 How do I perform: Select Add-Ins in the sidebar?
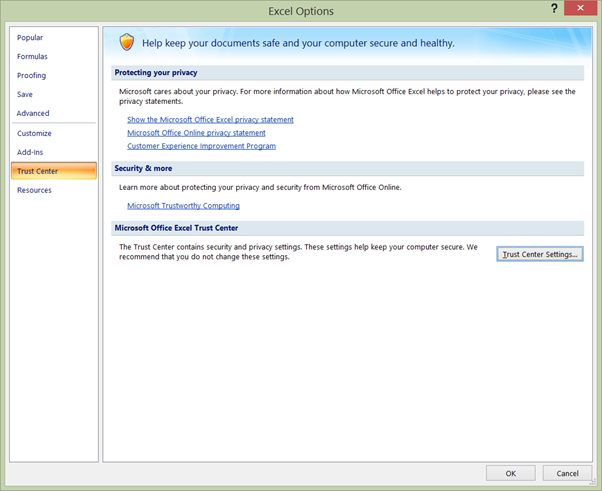click(30, 152)
